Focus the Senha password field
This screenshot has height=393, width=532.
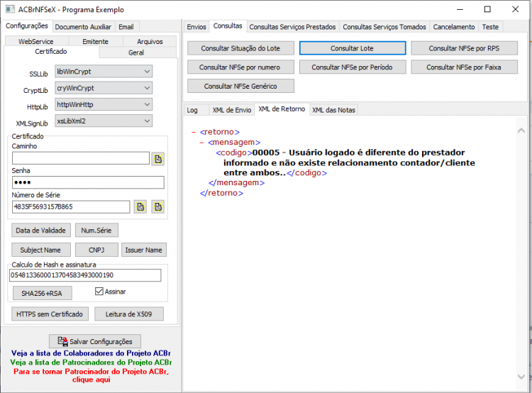(x=88, y=182)
